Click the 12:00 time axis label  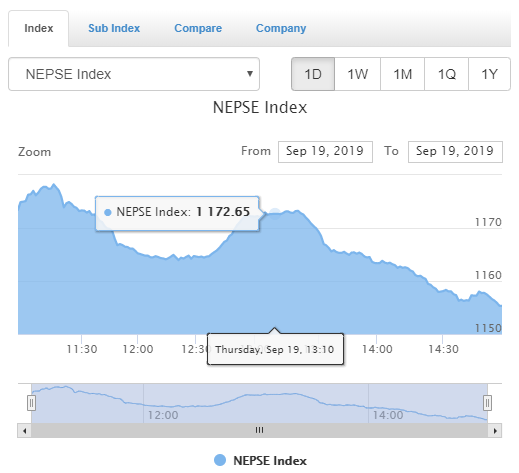click(x=138, y=349)
